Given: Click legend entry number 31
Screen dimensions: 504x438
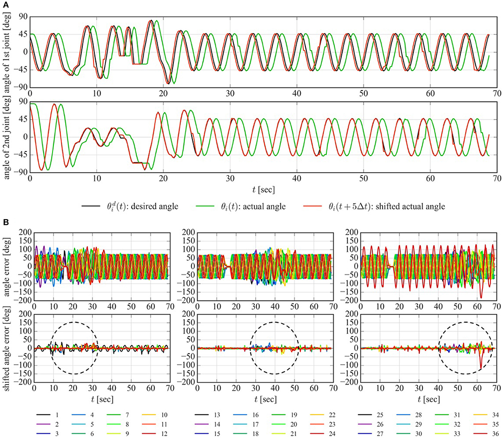Looking at the screenshot, I should [x=457, y=415].
